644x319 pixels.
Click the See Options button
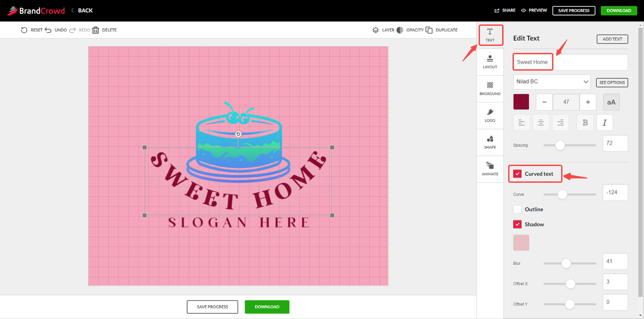(x=612, y=82)
